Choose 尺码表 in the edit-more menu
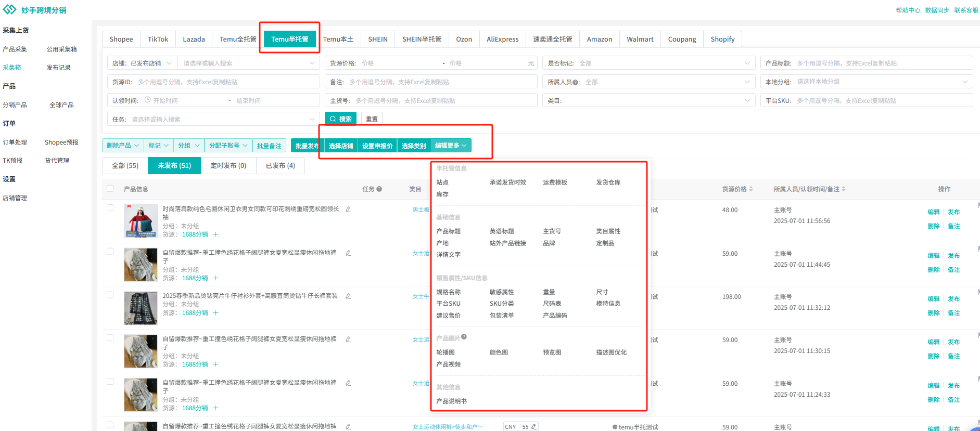The height and width of the screenshot is (431, 980). [552, 304]
